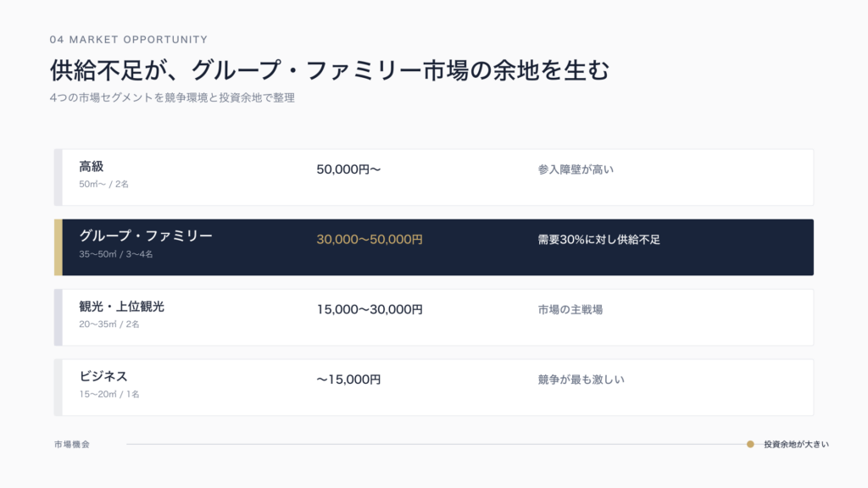868x488 pixels.
Task: Click the 〜15,000円 price text
Action: coord(348,380)
